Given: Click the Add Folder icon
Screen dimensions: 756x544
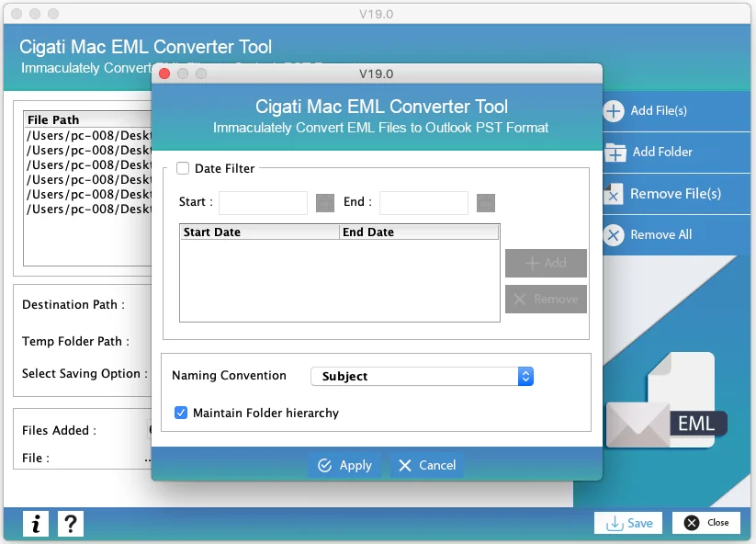Looking at the screenshot, I should 615,153.
